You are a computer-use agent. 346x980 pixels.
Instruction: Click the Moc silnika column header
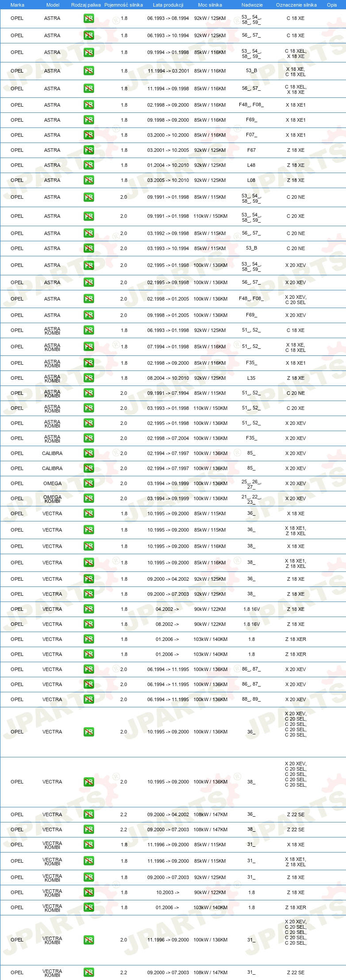210,5
